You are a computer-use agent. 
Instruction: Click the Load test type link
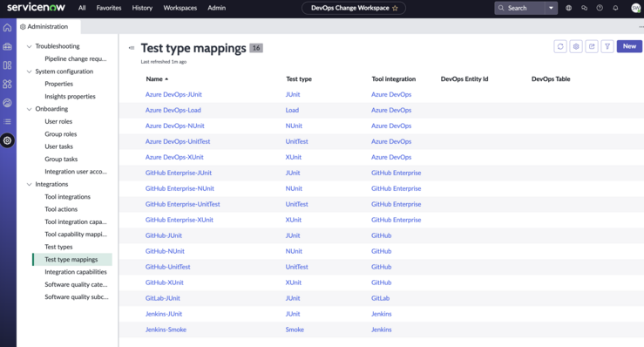pos(292,110)
